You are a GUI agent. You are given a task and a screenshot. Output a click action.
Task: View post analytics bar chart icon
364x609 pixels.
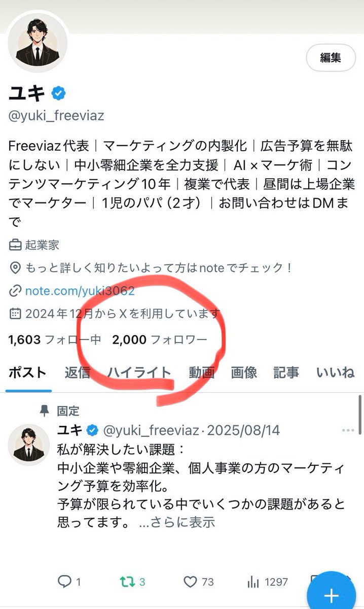coord(254,582)
